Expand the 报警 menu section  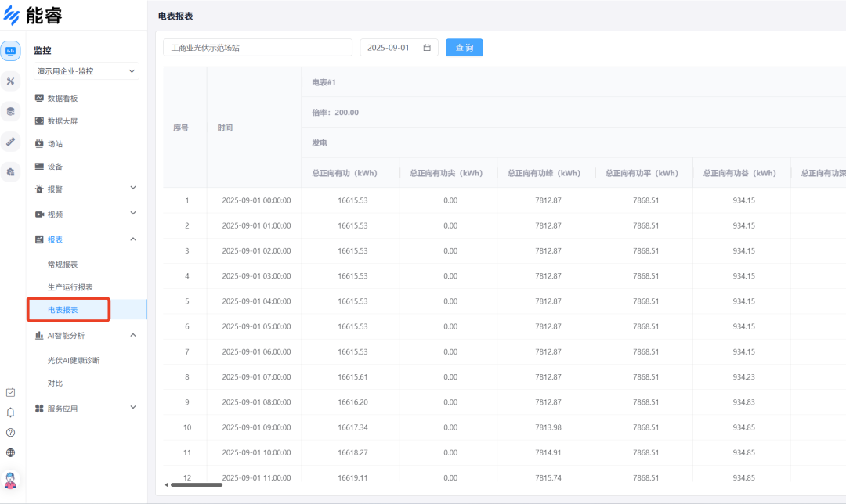click(x=86, y=189)
